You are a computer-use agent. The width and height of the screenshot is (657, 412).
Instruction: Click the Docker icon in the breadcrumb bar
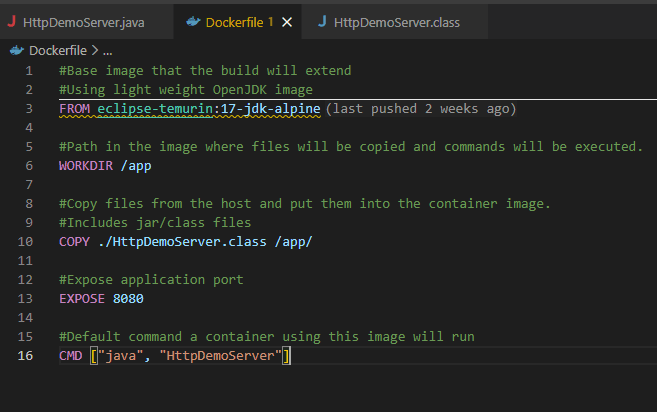point(16,49)
